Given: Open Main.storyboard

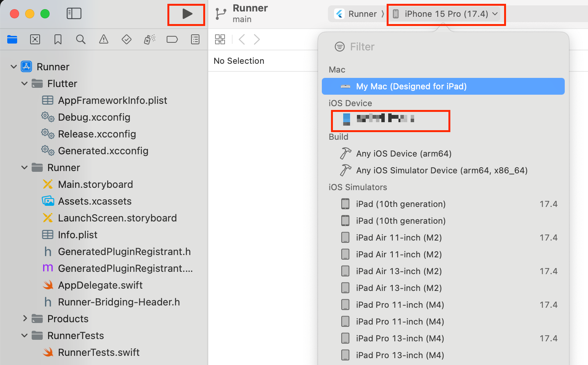Looking at the screenshot, I should click(x=95, y=184).
